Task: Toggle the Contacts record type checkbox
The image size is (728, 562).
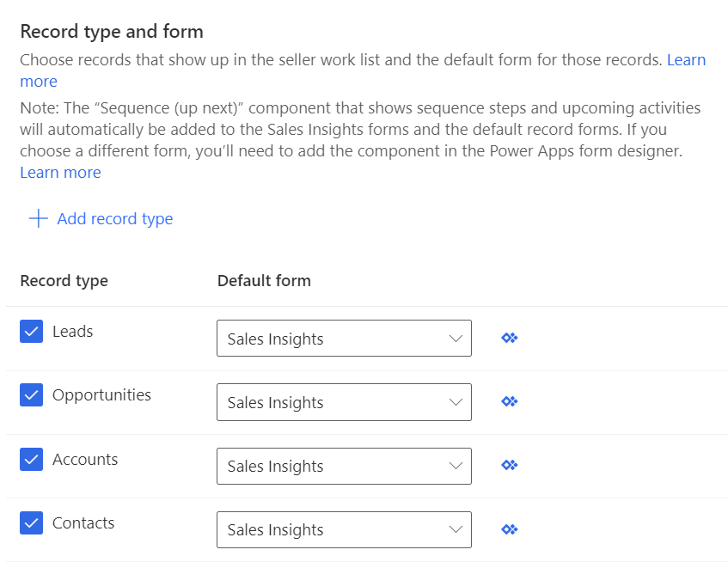Action: (32, 522)
